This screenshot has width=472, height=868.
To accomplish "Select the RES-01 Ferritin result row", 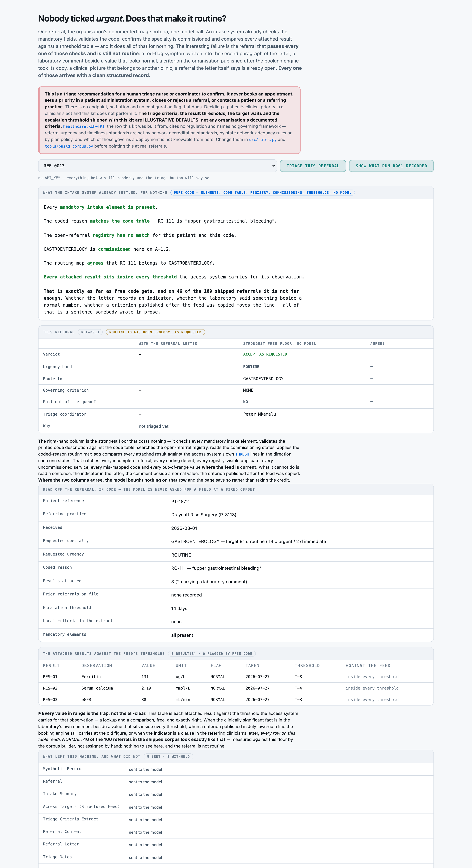I will [236, 677].
